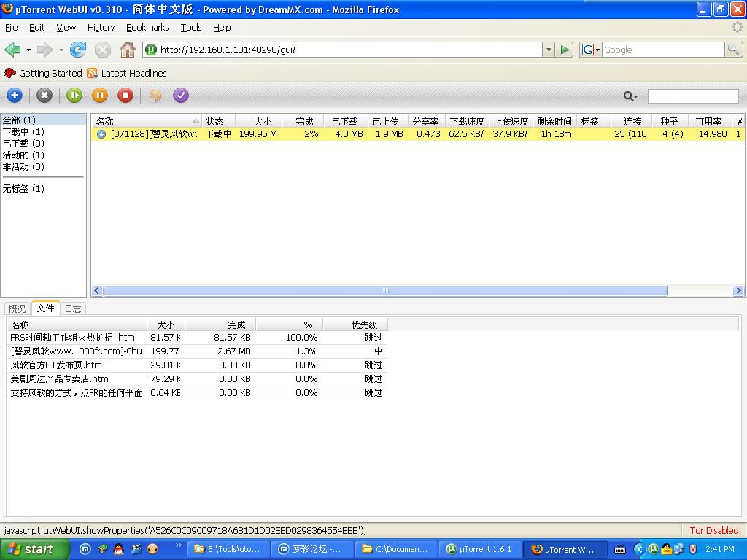Click the torrent list scroll-left arrow
This screenshot has width=747, height=560.
point(97,290)
